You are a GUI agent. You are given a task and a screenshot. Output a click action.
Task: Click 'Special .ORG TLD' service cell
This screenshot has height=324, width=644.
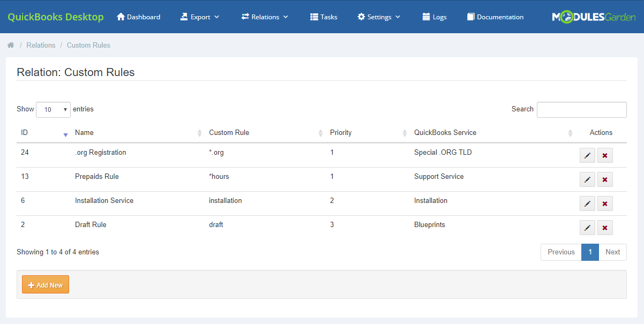tap(443, 153)
